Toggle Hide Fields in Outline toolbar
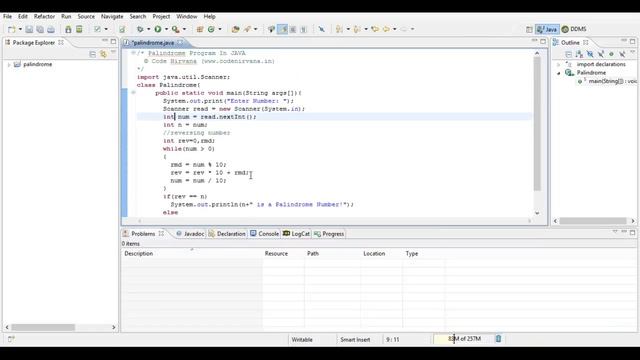 (590, 54)
